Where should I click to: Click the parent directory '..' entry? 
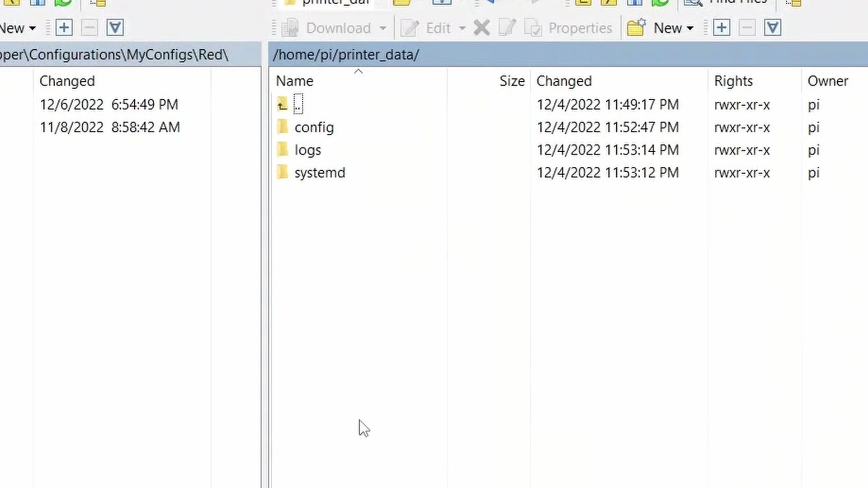pyautogui.click(x=298, y=104)
